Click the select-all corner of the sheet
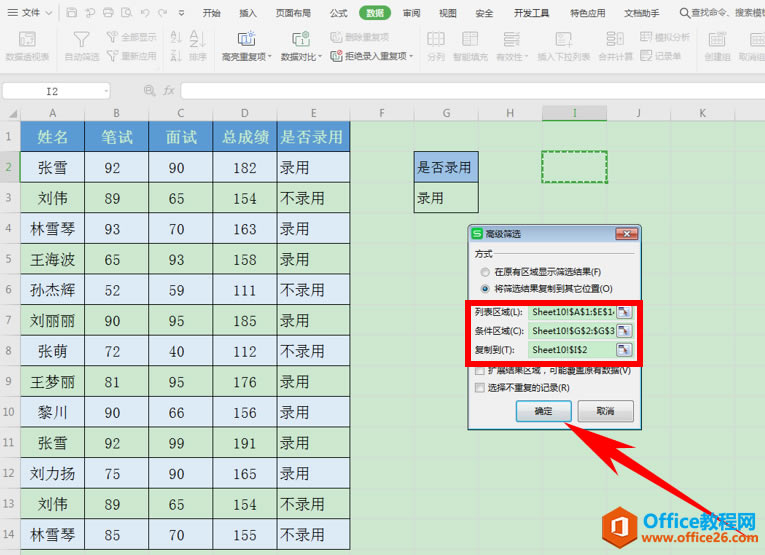The image size is (765, 555). [x=11, y=113]
